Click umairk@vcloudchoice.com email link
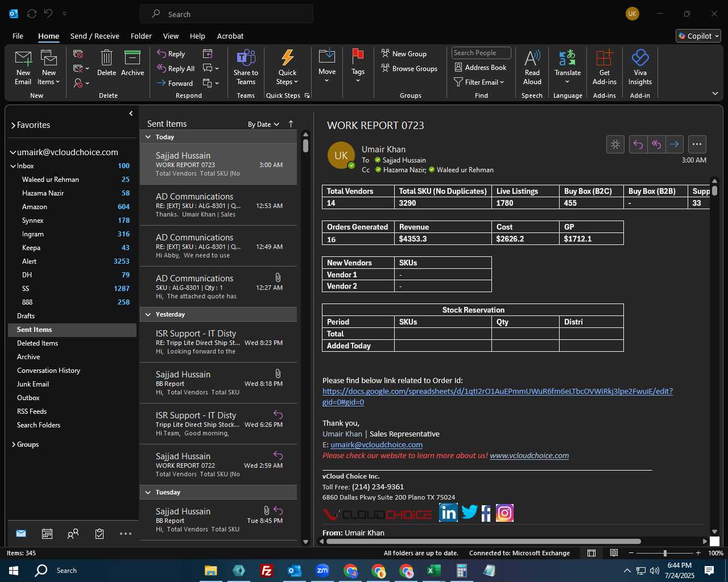728x582 pixels. [377, 445]
